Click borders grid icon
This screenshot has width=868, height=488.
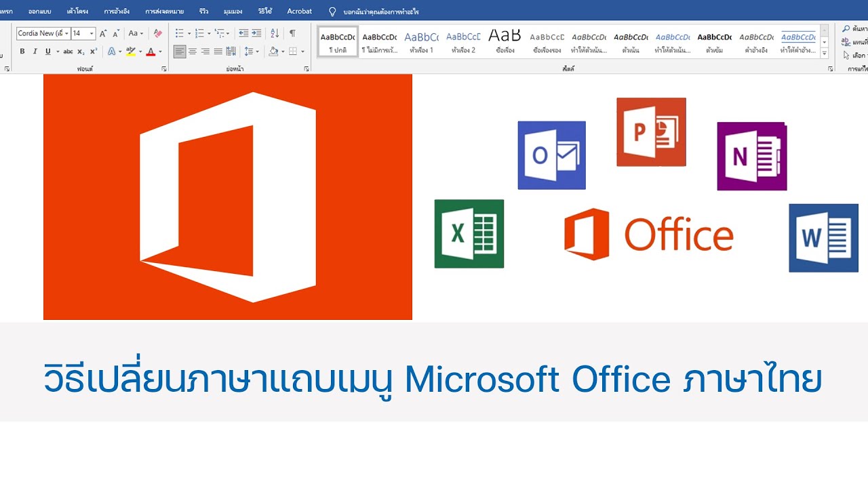tap(292, 52)
